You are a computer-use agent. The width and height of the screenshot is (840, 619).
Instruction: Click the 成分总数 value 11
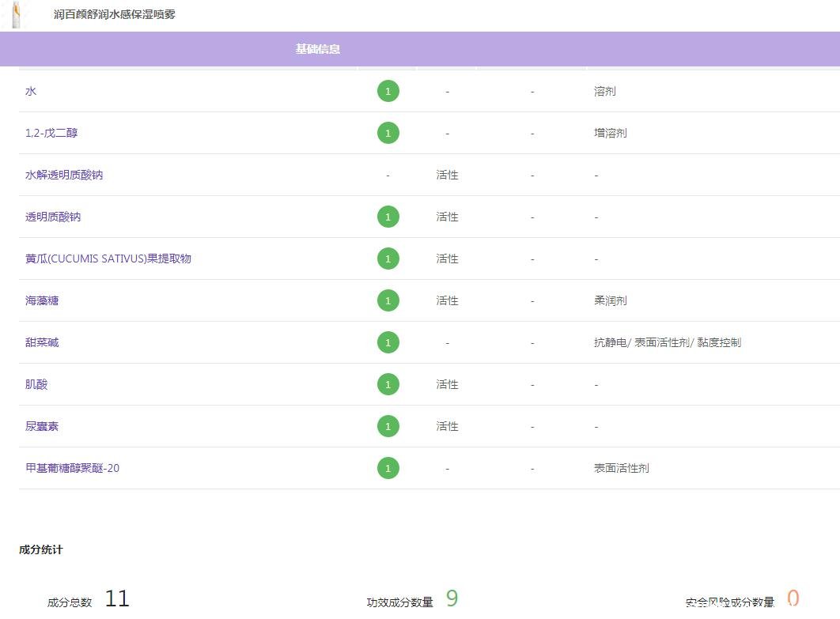point(117,598)
